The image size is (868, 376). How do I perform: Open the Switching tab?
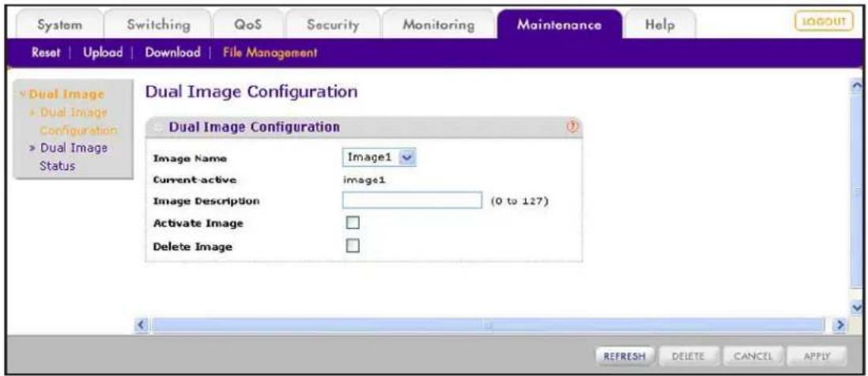click(x=158, y=25)
